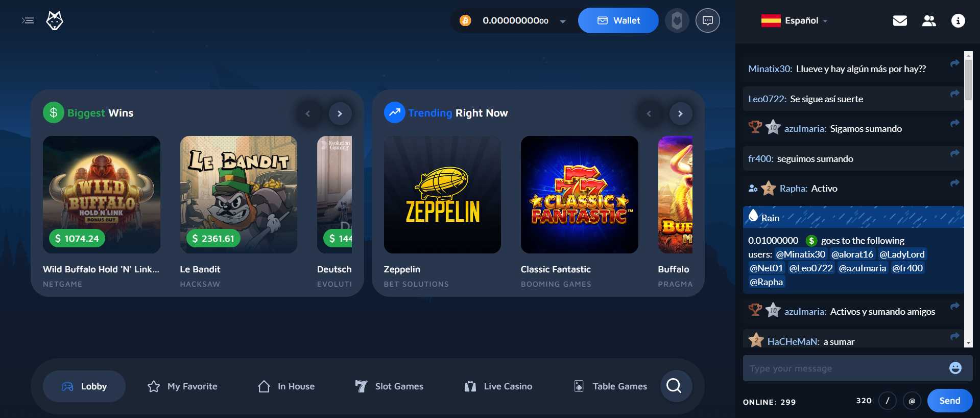Click the @ mention button
Viewport: 980px width, 418px height.
[x=912, y=401]
